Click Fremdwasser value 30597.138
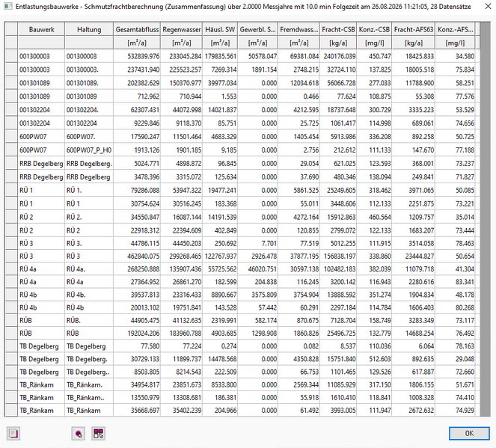 tap(299, 269)
